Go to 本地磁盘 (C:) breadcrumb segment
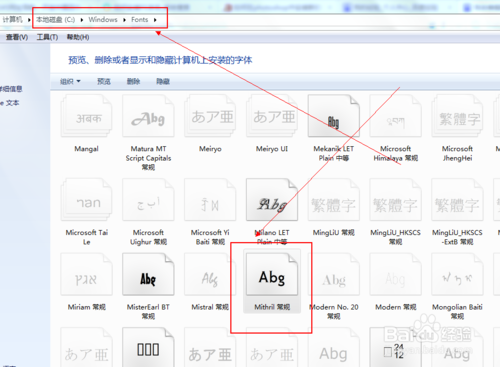500x367 pixels. pos(55,20)
